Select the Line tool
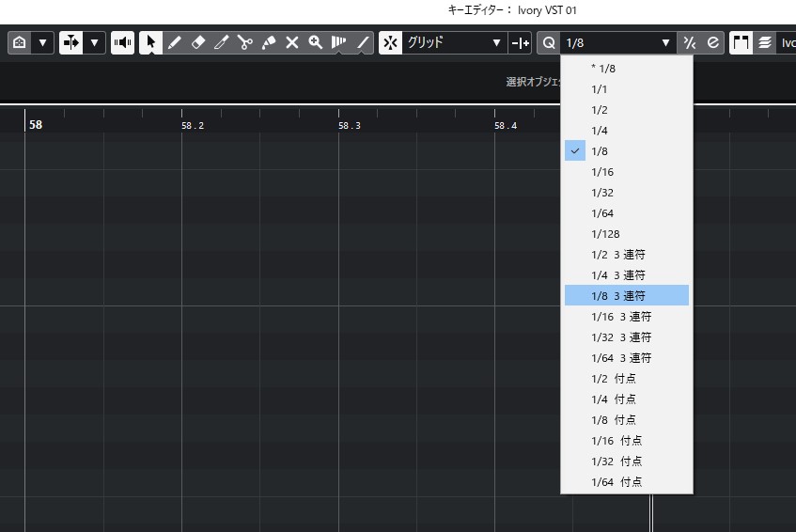The height and width of the screenshot is (532, 796). tap(363, 42)
